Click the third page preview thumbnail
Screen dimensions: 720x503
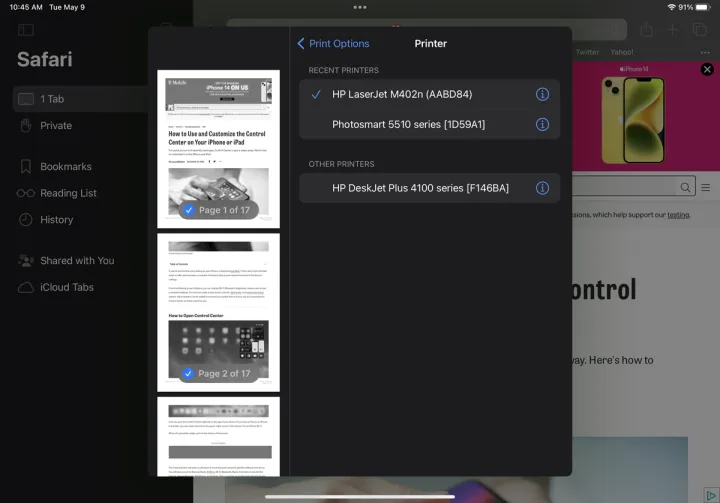(218, 435)
